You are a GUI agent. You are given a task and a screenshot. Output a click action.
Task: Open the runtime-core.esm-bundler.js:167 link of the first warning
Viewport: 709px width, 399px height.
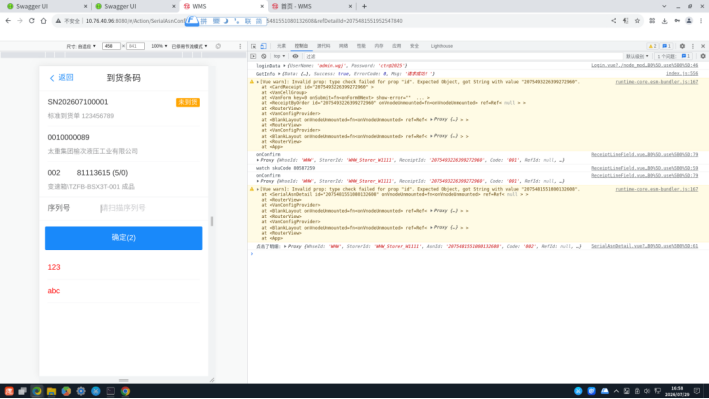point(656,82)
